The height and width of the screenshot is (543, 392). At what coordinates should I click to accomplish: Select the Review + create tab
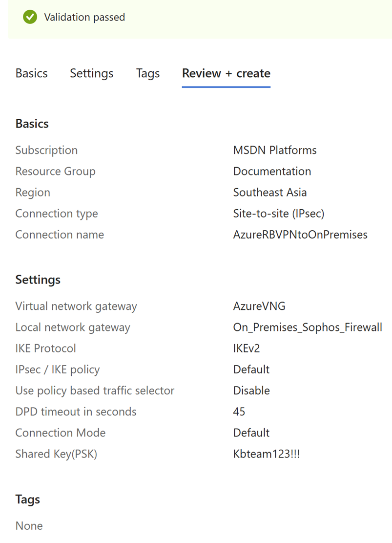click(226, 73)
